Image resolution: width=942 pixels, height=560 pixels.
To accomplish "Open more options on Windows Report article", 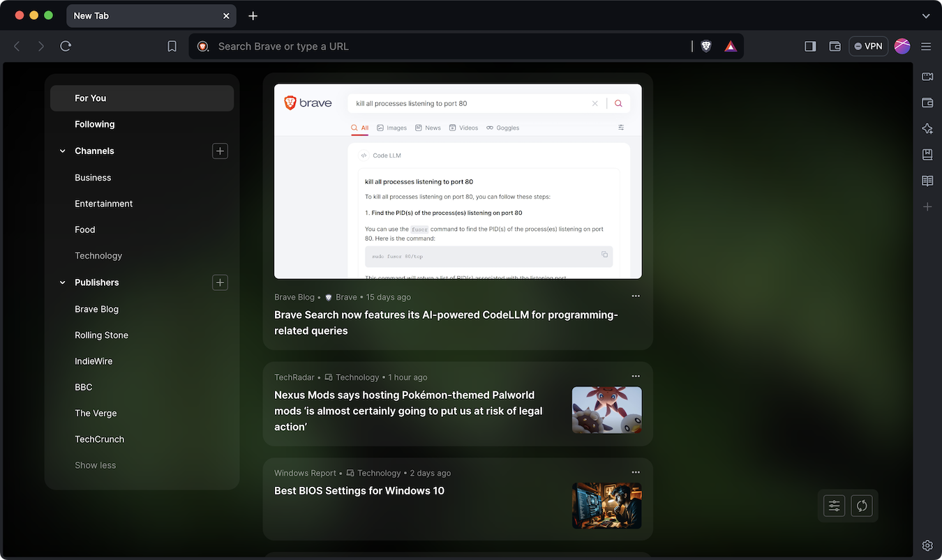I will [635, 472].
